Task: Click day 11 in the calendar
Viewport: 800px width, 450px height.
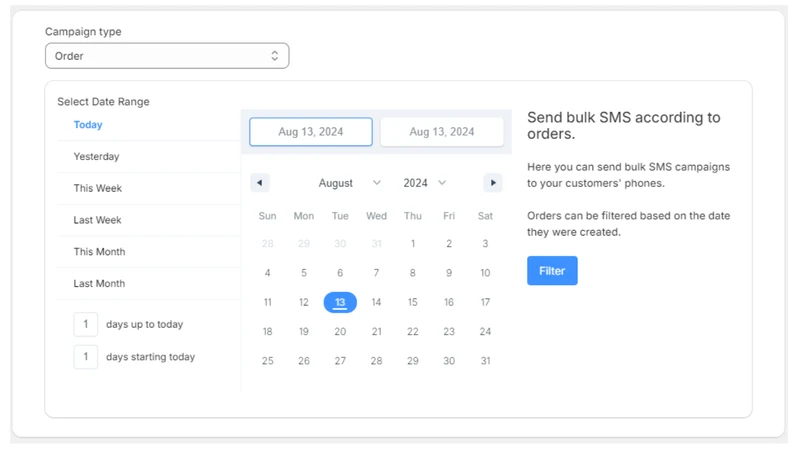Action: (x=267, y=302)
